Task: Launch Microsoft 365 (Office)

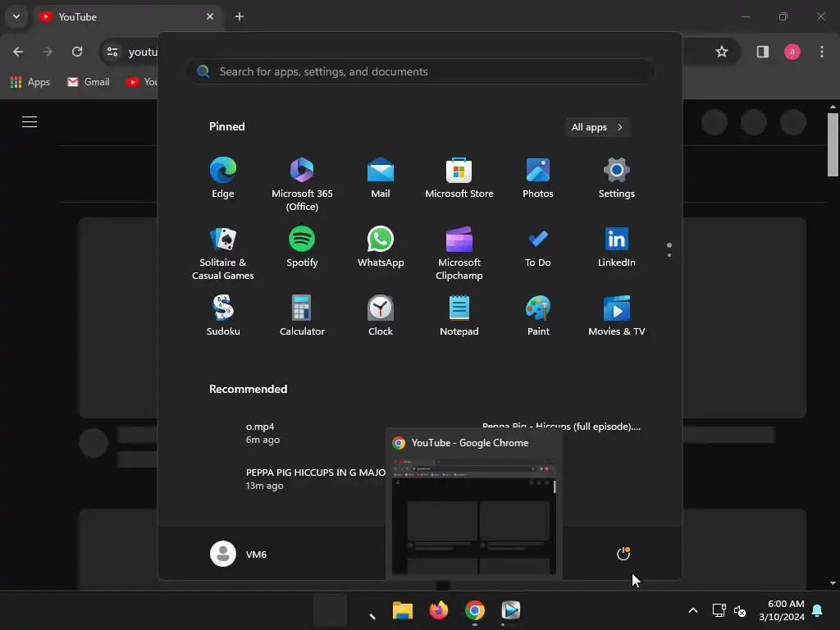Action: point(302,185)
